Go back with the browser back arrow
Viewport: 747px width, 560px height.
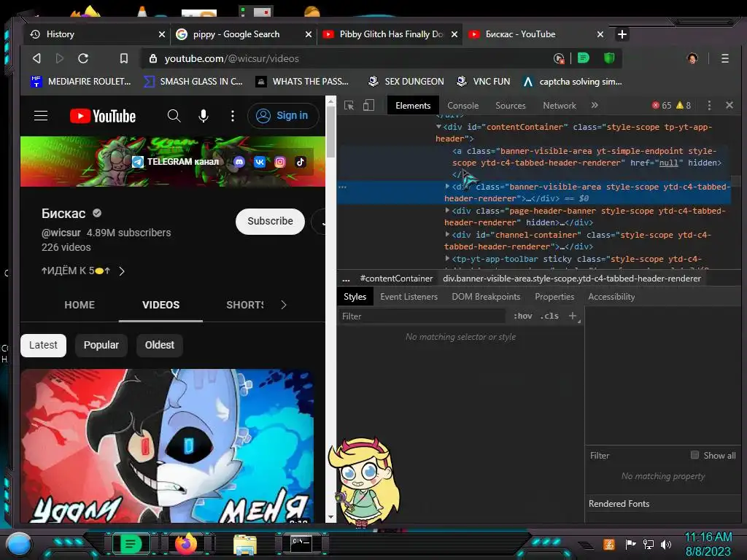36,58
